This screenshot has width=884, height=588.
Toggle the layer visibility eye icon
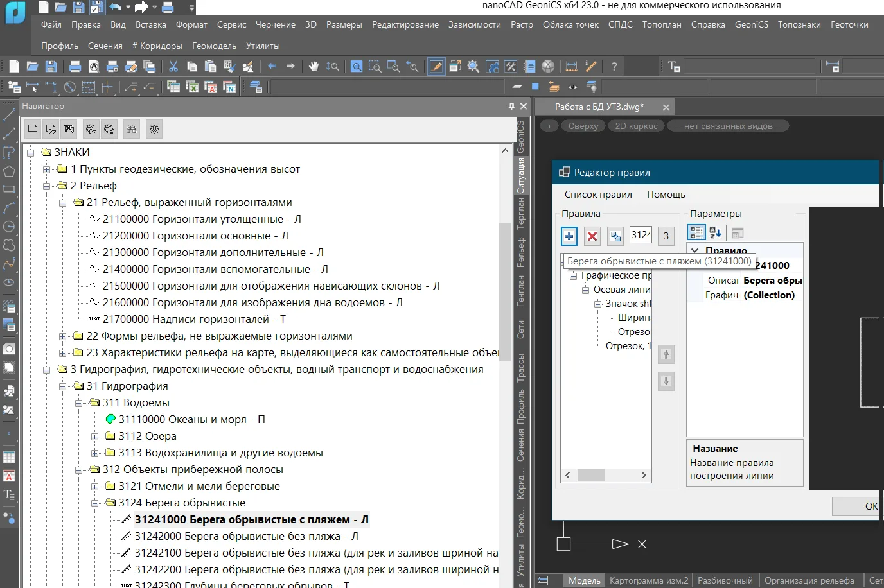point(572,87)
